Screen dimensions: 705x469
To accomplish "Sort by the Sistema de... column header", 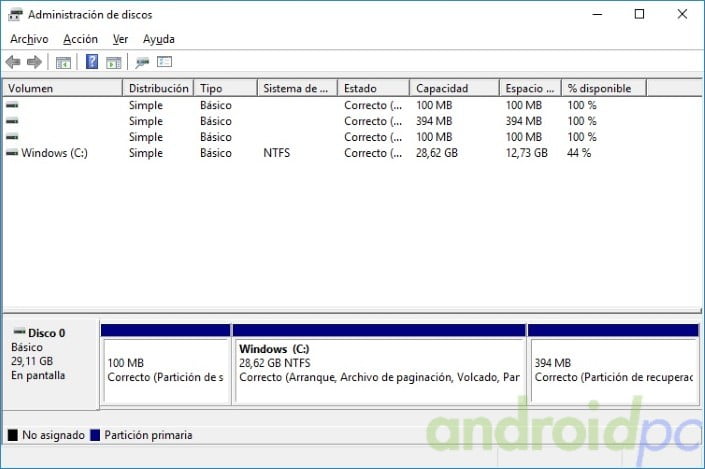I will [x=298, y=88].
